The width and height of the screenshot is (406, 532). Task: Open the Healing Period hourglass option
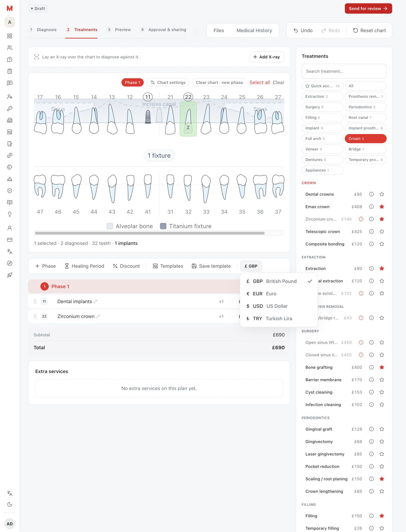tap(84, 266)
